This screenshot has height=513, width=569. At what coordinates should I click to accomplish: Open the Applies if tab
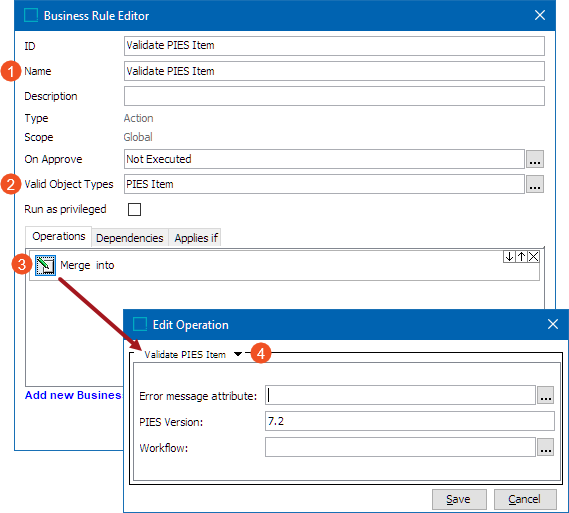click(x=196, y=238)
